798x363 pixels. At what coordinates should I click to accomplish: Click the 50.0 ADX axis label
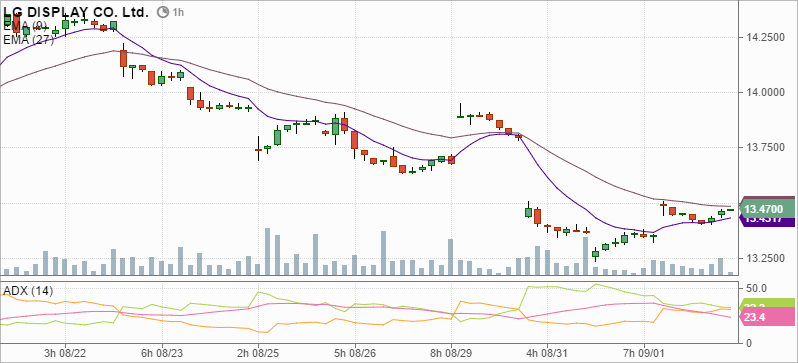756,288
